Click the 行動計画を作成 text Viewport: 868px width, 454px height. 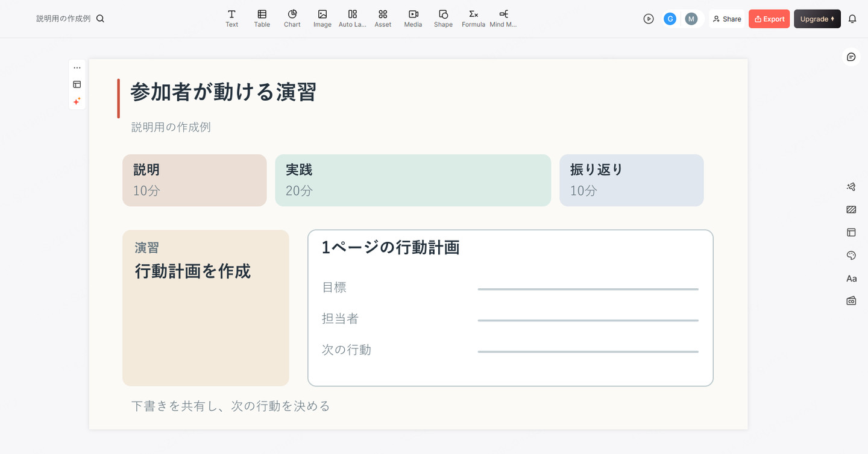click(193, 271)
